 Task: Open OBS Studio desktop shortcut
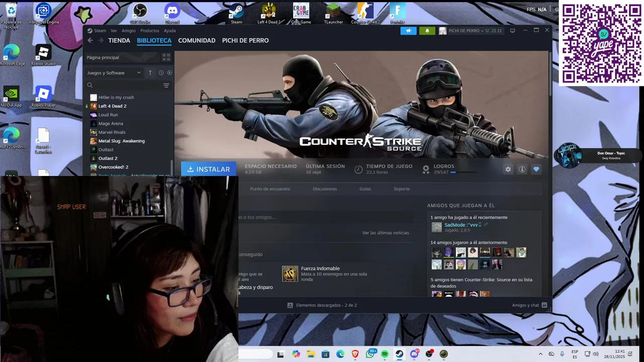click(x=140, y=13)
